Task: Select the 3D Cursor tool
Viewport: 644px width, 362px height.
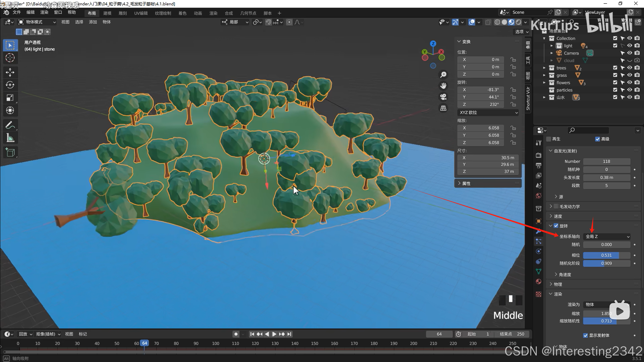Action: tap(10, 58)
